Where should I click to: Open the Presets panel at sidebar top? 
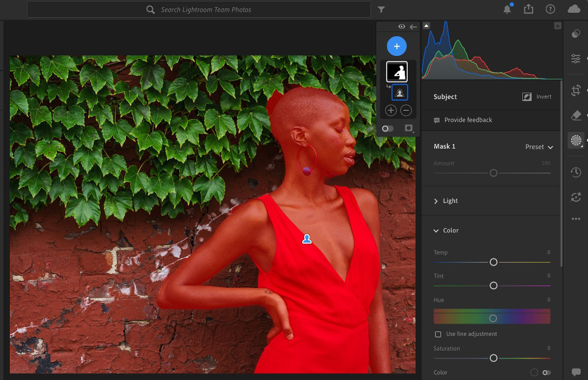pyautogui.click(x=576, y=33)
